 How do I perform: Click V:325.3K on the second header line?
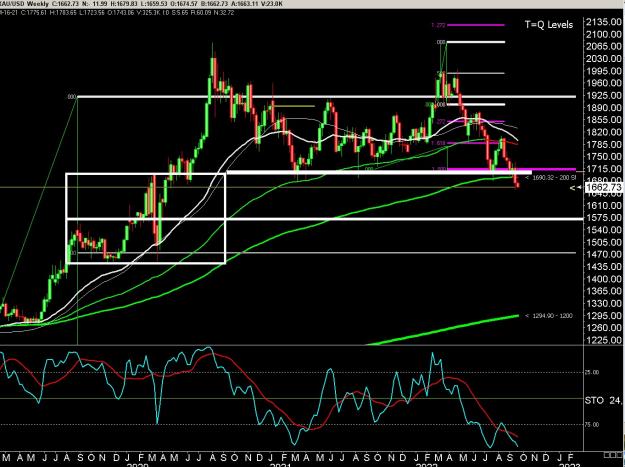pyautogui.click(x=149, y=12)
